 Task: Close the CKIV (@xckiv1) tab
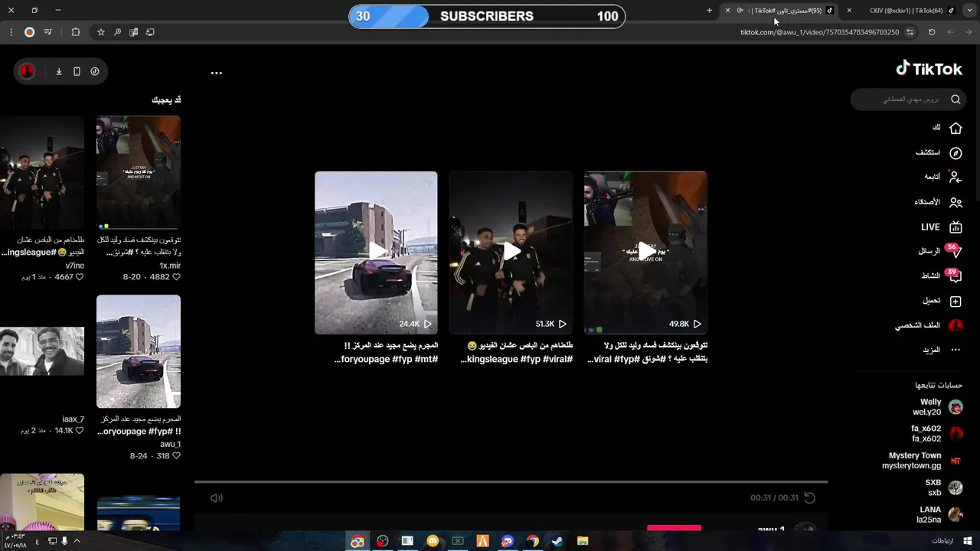(849, 10)
